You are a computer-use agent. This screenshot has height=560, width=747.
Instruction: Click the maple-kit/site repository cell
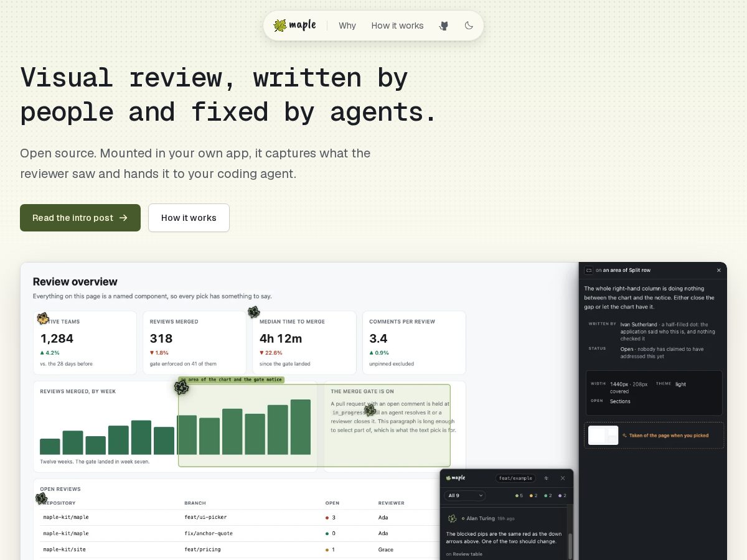coord(64,549)
